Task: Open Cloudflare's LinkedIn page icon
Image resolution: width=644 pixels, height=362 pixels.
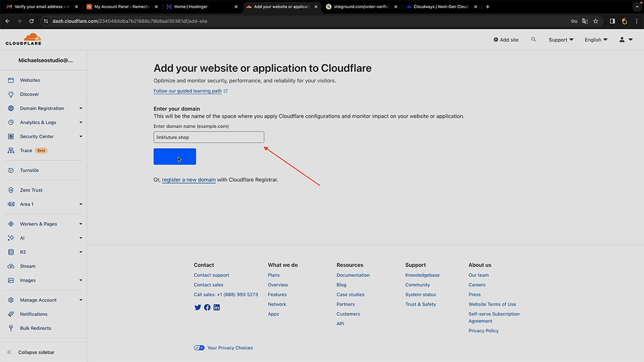Action: click(x=217, y=307)
